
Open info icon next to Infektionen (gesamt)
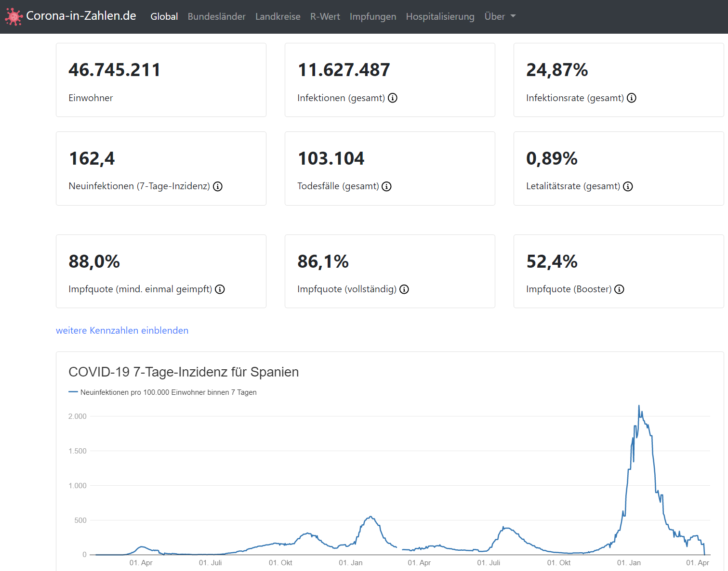[x=393, y=98]
